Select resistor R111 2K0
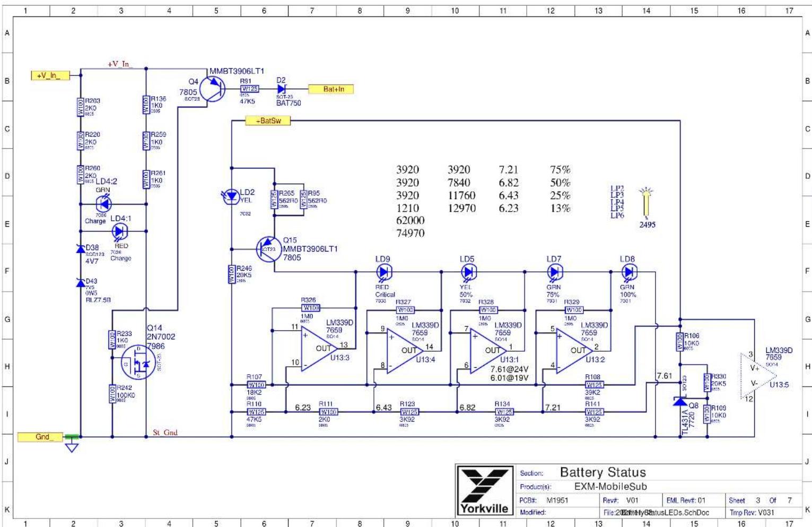This screenshot has width=812, height=527. click(328, 412)
